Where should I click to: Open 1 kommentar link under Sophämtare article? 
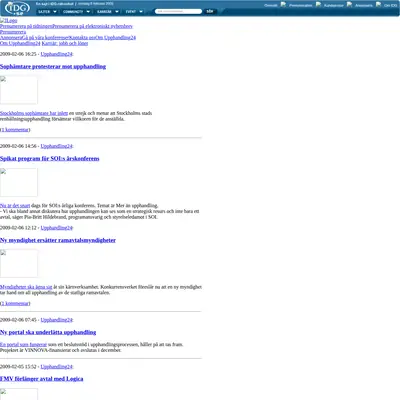pos(15,130)
